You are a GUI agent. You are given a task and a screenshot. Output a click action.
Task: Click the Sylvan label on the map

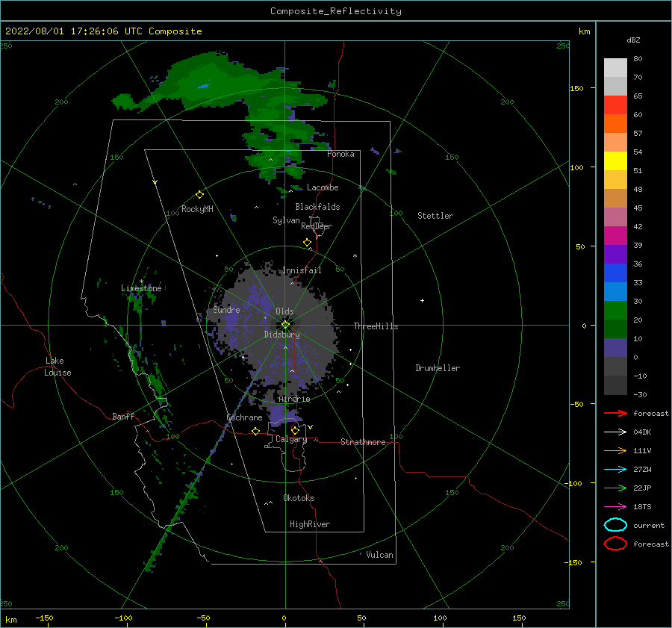tap(286, 220)
